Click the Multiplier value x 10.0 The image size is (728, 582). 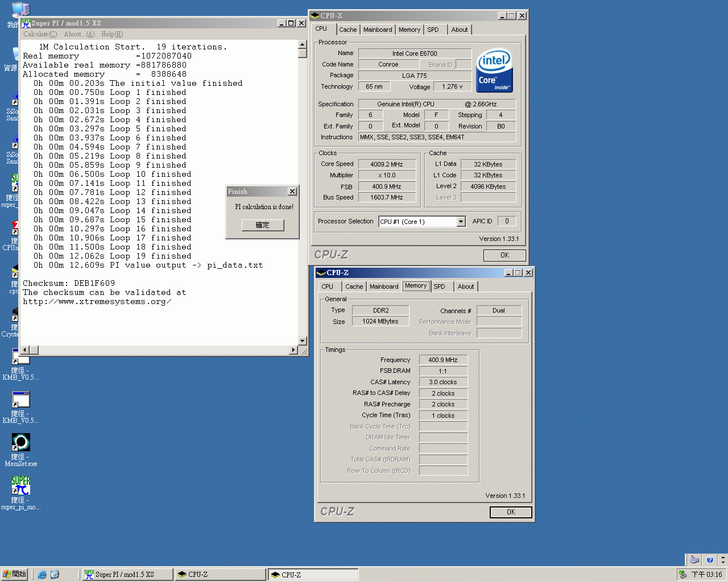[387, 175]
